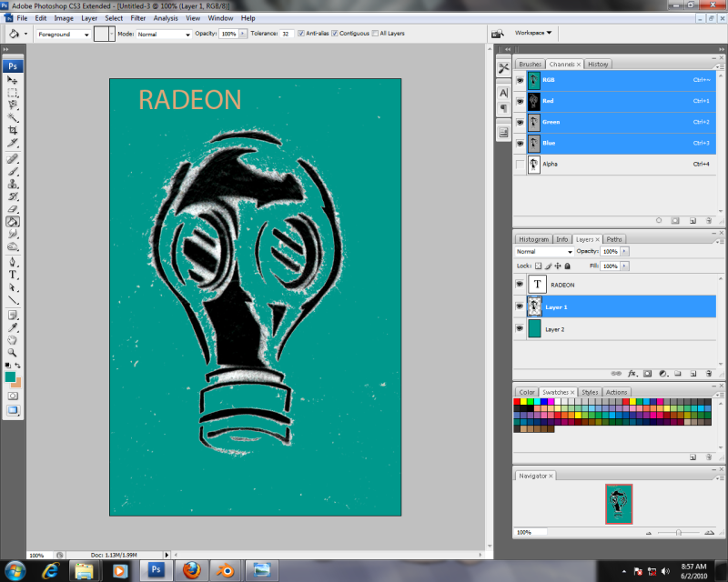Image resolution: width=728 pixels, height=582 pixels.
Task: Open the Analysis menu
Action: click(166, 18)
